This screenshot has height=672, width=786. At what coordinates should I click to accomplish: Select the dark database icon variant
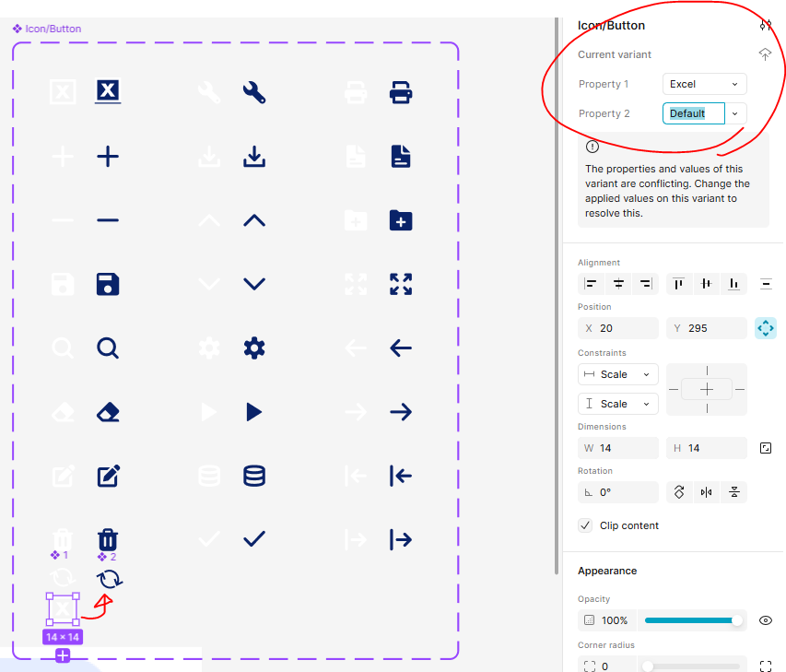(254, 476)
